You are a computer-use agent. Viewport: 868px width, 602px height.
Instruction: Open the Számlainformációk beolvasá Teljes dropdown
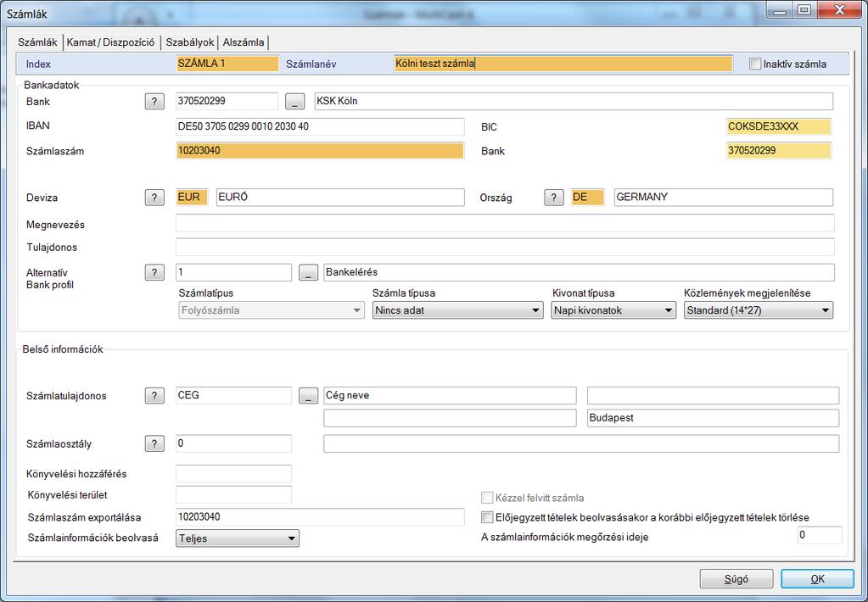pos(238,538)
